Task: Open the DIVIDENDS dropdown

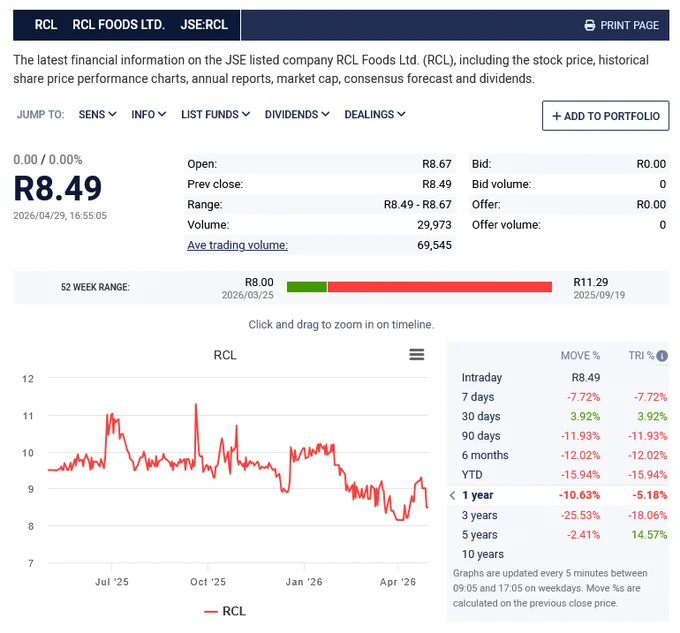Action: click(297, 114)
